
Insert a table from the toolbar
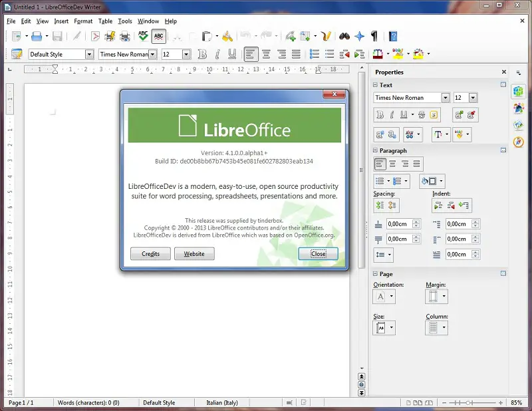305,36
